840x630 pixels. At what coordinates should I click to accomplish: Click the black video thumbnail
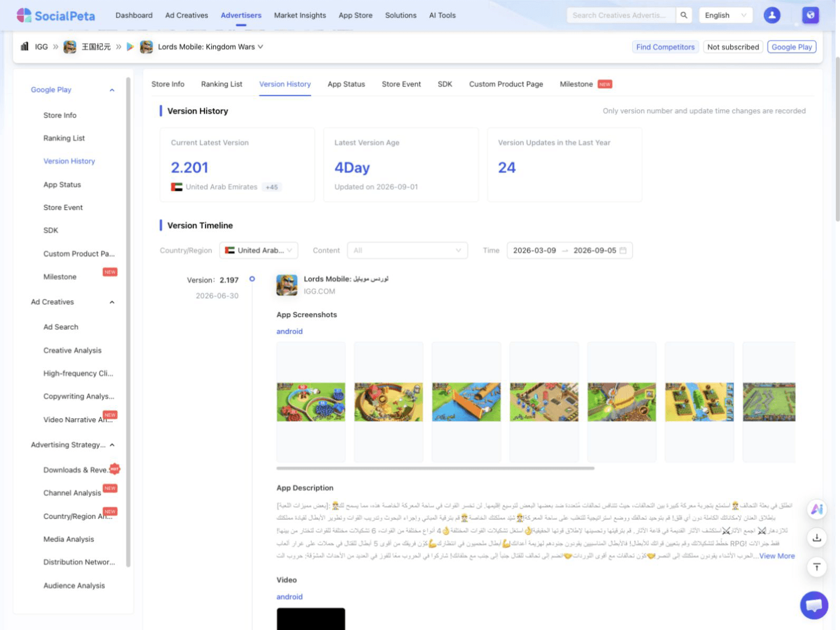[x=311, y=619]
